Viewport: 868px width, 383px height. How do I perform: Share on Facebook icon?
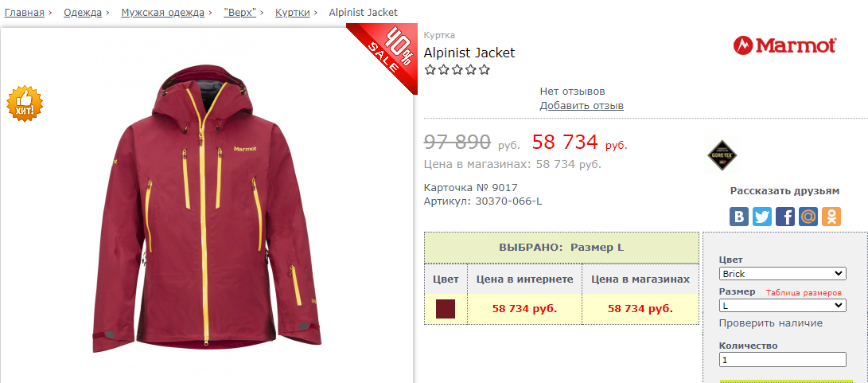(x=785, y=216)
